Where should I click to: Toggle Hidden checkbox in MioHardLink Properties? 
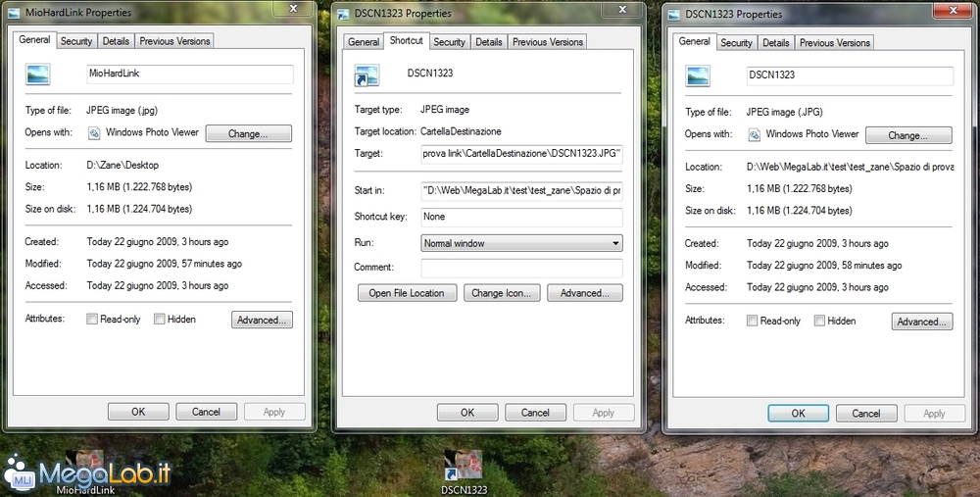(x=159, y=320)
